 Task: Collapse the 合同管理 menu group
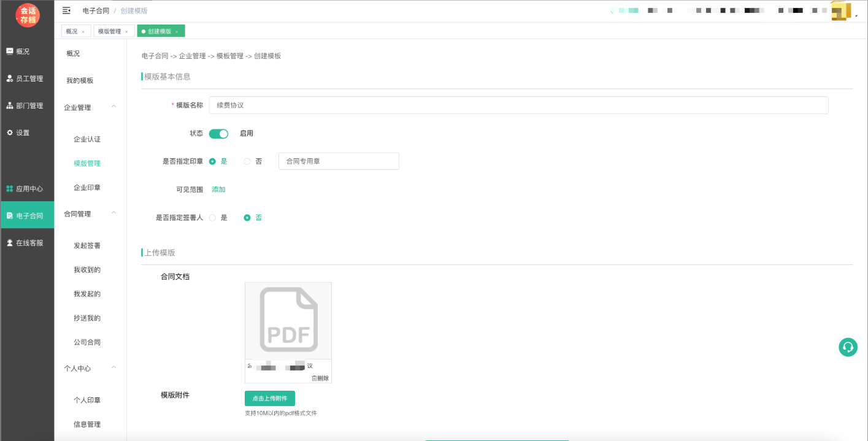pyautogui.click(x=113, y=213)
